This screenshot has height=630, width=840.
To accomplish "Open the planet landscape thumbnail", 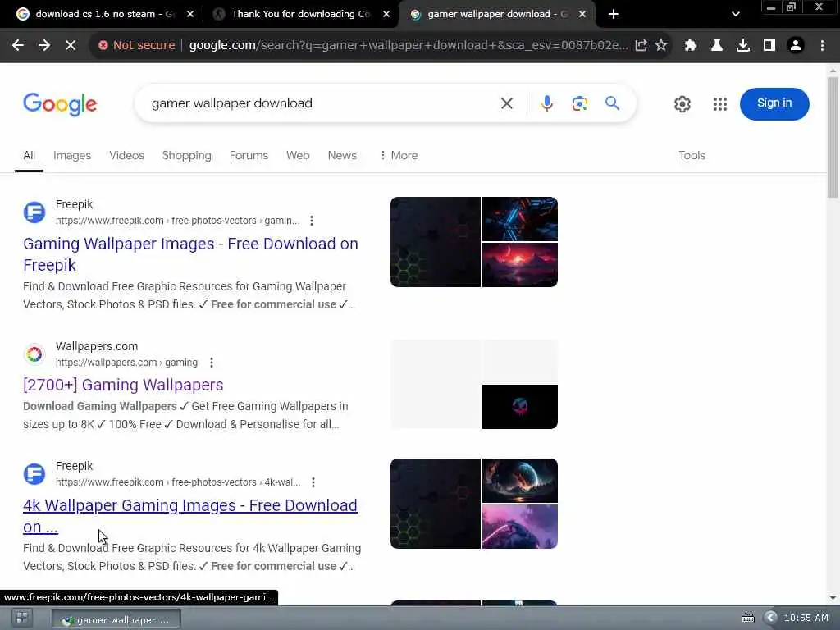I will click(519, 481).
